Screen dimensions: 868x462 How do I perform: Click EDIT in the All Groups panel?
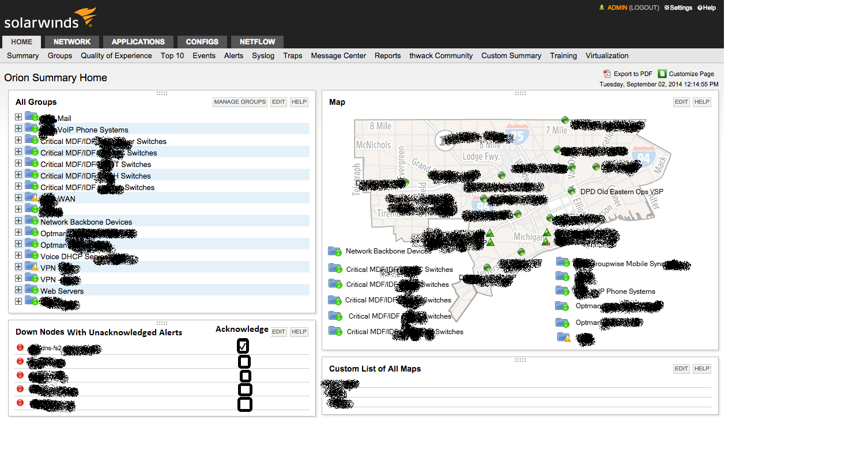pos(279,102)
